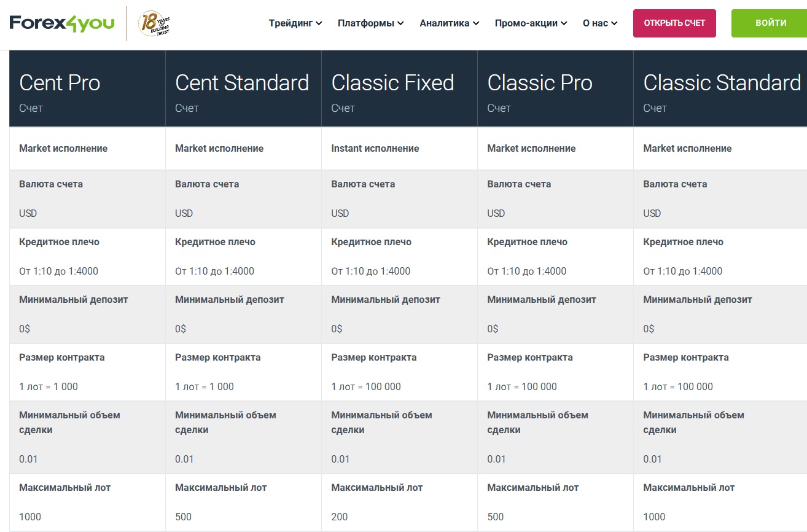
Task: Expand the Платформы menu
Action: 371,23
